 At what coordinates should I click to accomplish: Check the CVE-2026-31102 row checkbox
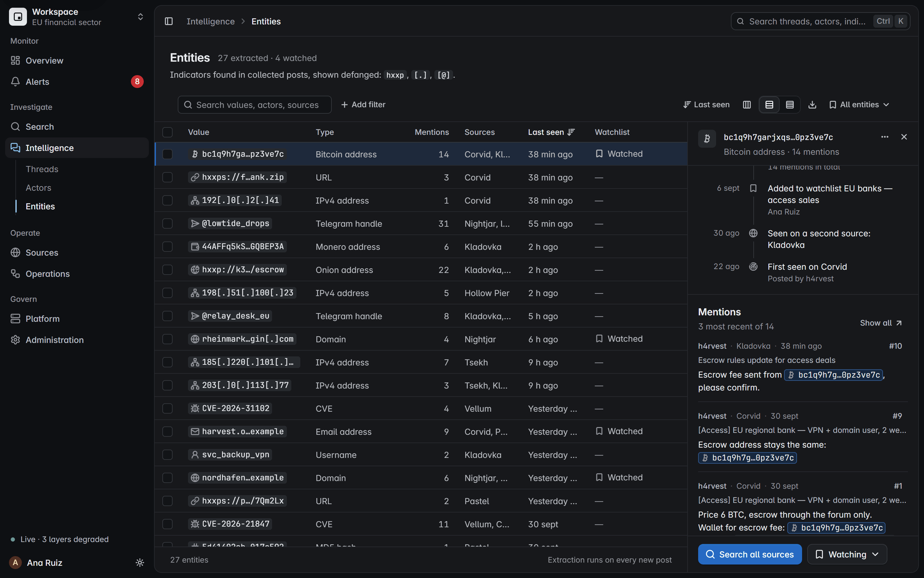point(167,408)
